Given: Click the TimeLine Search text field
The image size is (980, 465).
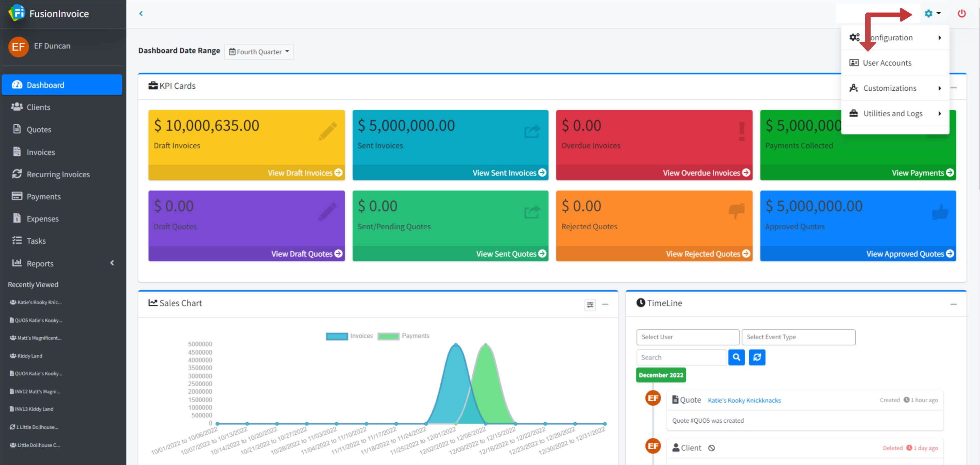Looking at the screenshot, I should [680, 357].
